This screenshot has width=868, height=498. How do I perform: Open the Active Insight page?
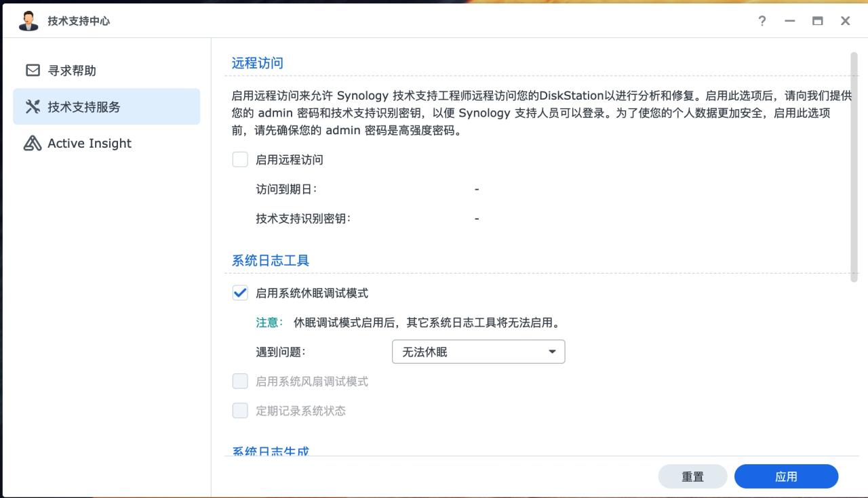[x=88, y=143]
